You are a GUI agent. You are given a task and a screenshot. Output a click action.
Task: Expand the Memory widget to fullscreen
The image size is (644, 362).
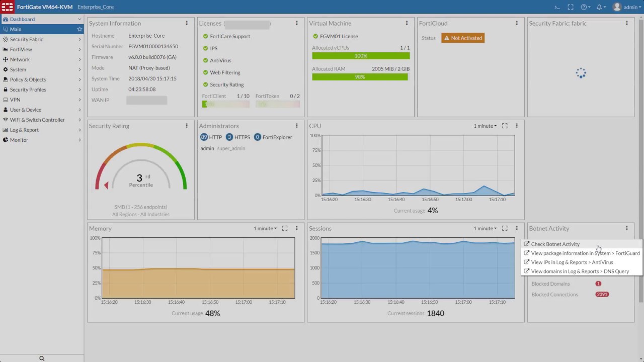point(285,228)
